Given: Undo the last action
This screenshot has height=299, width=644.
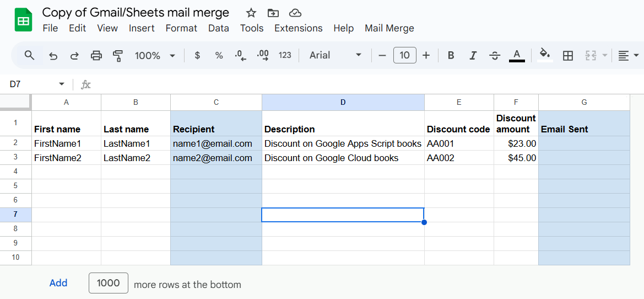Looking at the screenshot, I should [x=53, y=56].
